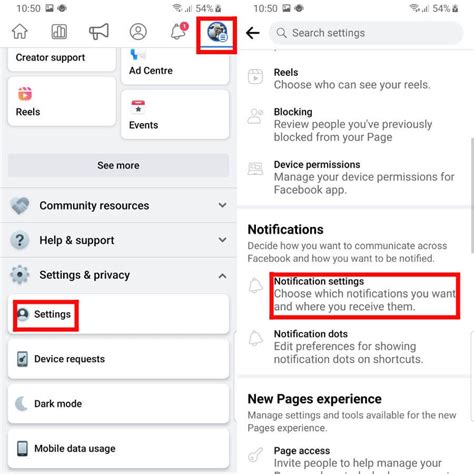Open the notifications bell with badge
Screen dimensions: 474x474
tap(179, 31)
